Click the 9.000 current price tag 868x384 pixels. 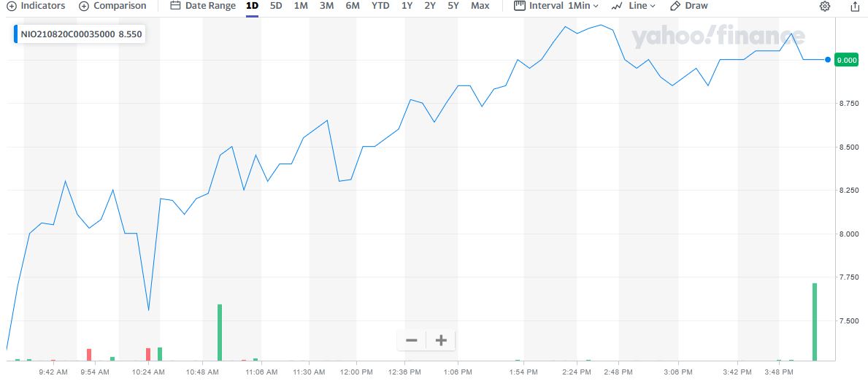tap(847, 60)
